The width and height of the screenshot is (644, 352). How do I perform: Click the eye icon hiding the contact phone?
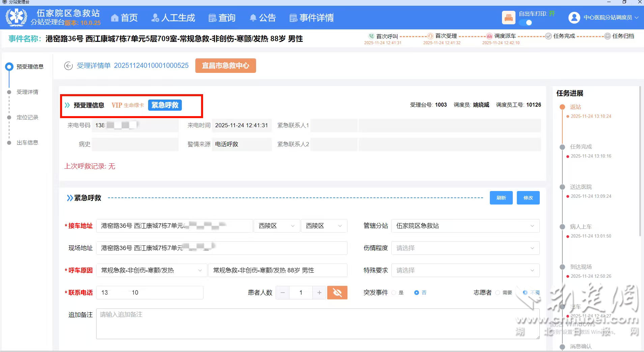coord(337,292)
